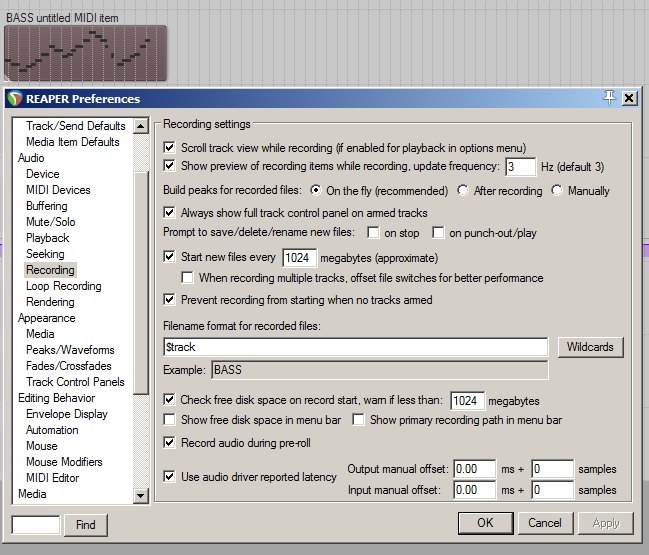
Task: Enable Show primary recording path in menu bar
Action: pos(358,420)
